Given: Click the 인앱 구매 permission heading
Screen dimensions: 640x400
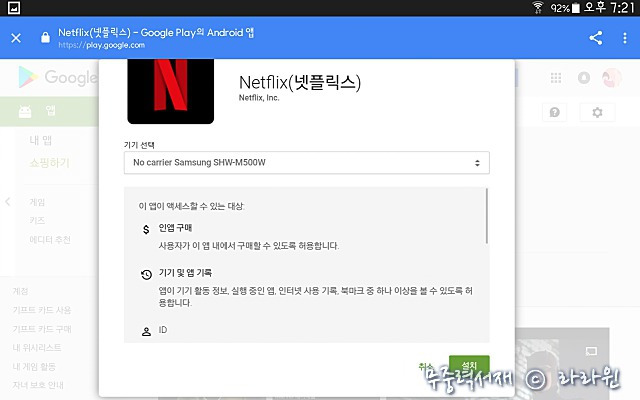Looking at the screenshot, I should [175, 228].
